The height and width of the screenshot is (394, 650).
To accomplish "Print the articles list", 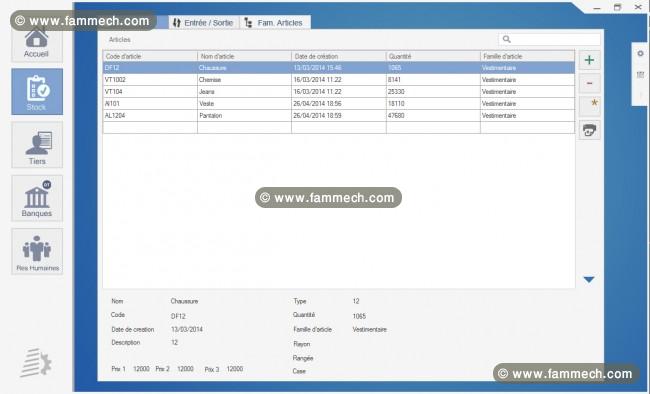I will pyautogui.click(x=589, y=130).
